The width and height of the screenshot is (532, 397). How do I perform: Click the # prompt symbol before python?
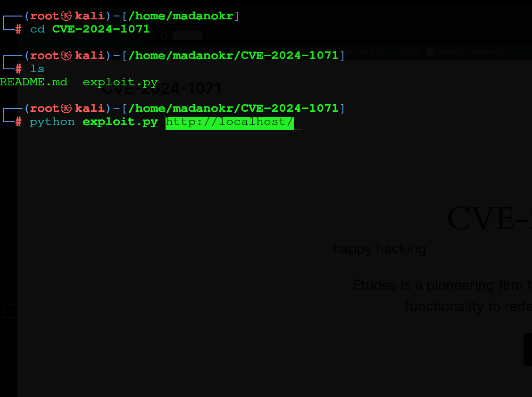coord(18,122)
